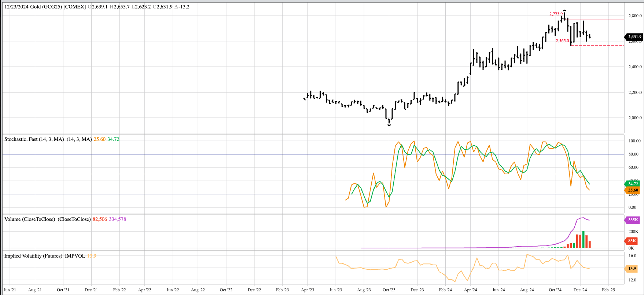Image resolution: width=644 pixels, height=295 pixels.
Task: Click the purple 335K volume tag
Action: click(633, 220)
